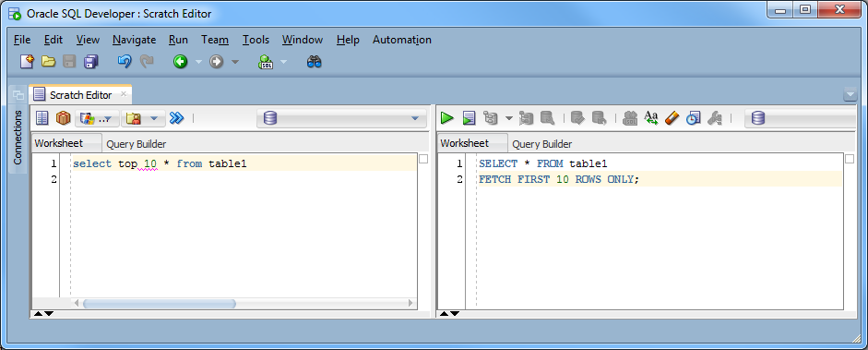The height and width of the screenshot is (350, 868).
Task: Click the Rollback icon
Action: click(x=599, y=118)
